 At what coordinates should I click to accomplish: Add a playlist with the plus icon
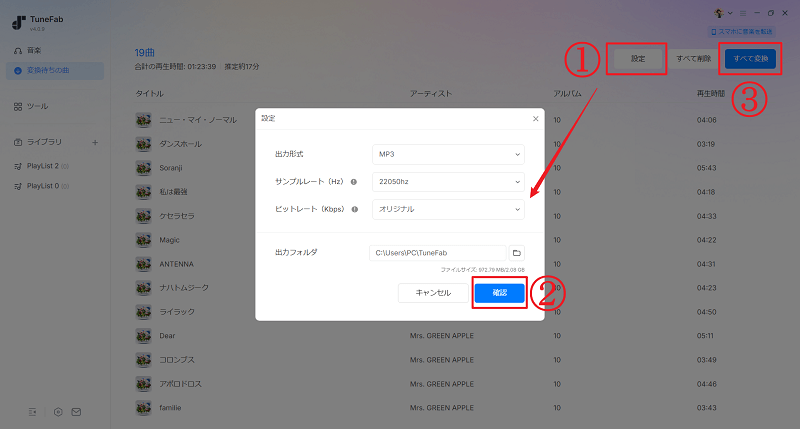pos(95,142)
